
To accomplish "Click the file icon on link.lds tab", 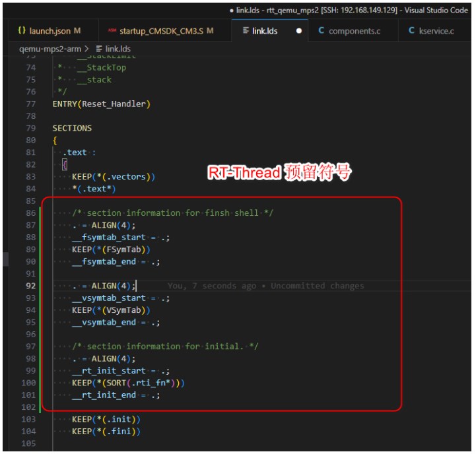I will coord(246,30).
